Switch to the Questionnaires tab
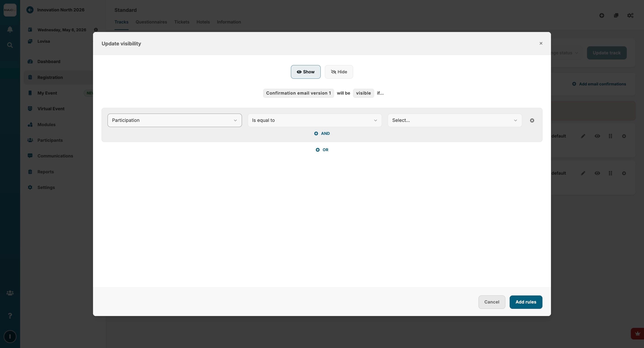The height and width of the screenshot is (348, 644). tap(151, 22)
